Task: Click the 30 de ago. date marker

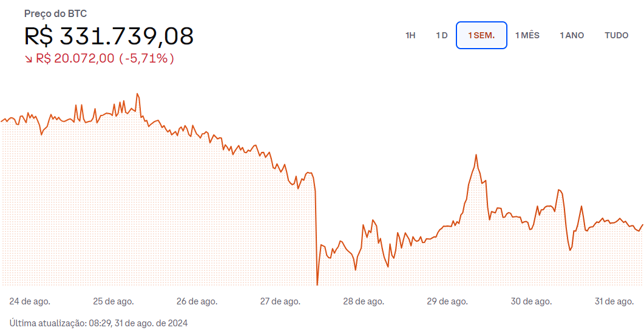Action: point(531,301)
